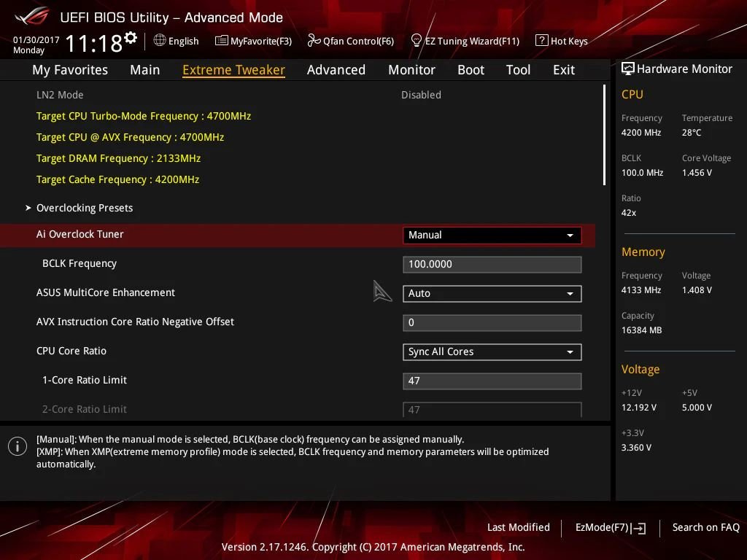Toggle LN2 Mode setting
747x560 pixels.
click(x=421, y=94)
